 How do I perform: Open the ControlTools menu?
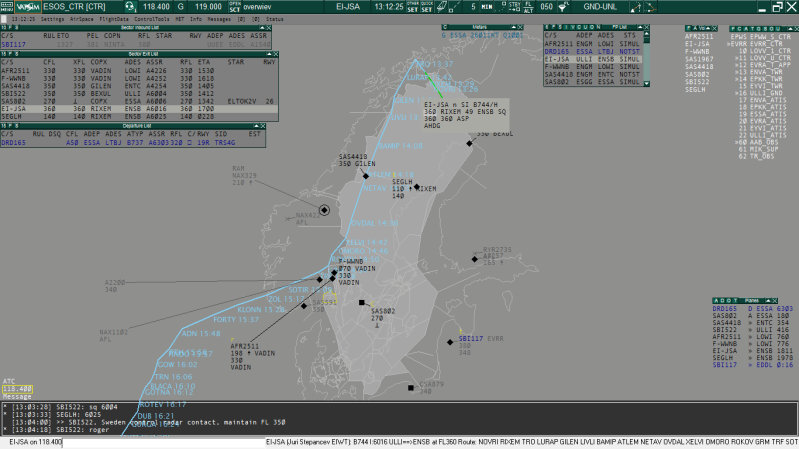(x=152, y=19)
